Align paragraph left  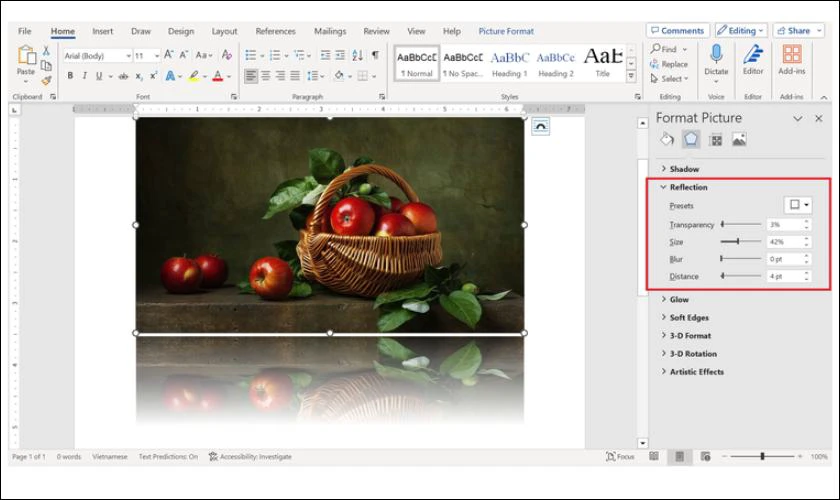click(x=251, y=76)
